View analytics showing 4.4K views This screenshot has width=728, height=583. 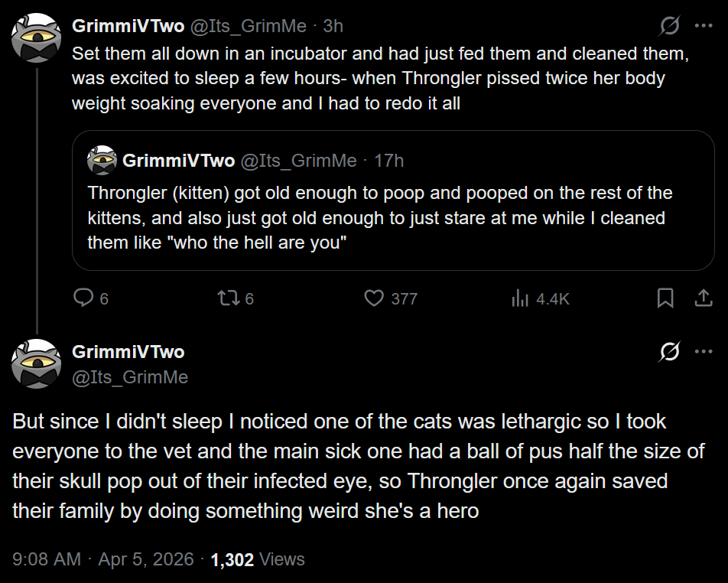(x=540, y=298)
